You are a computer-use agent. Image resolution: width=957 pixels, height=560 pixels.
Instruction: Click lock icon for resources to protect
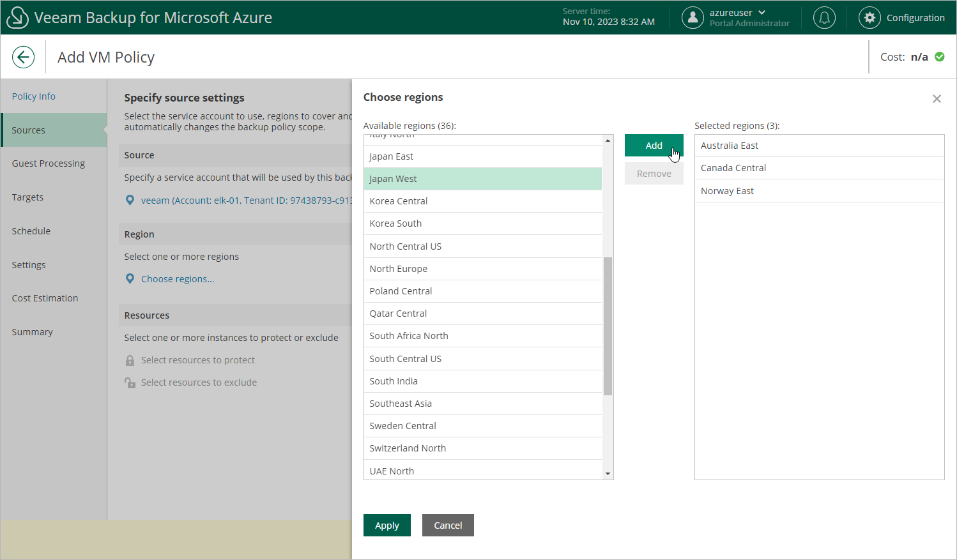[130, 360]
